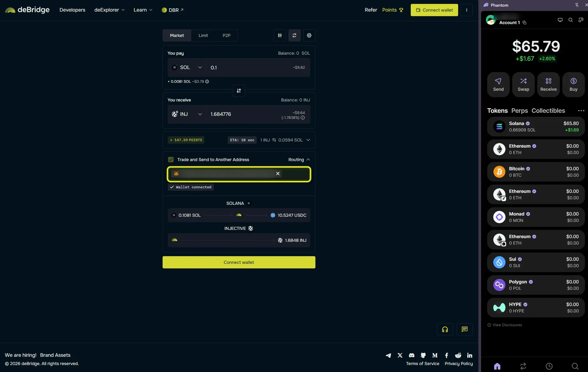Image resolution: width=588 pixels, height=372 pixels.
Task: Open deBridge Facebook page
Action: coord(447,355)
